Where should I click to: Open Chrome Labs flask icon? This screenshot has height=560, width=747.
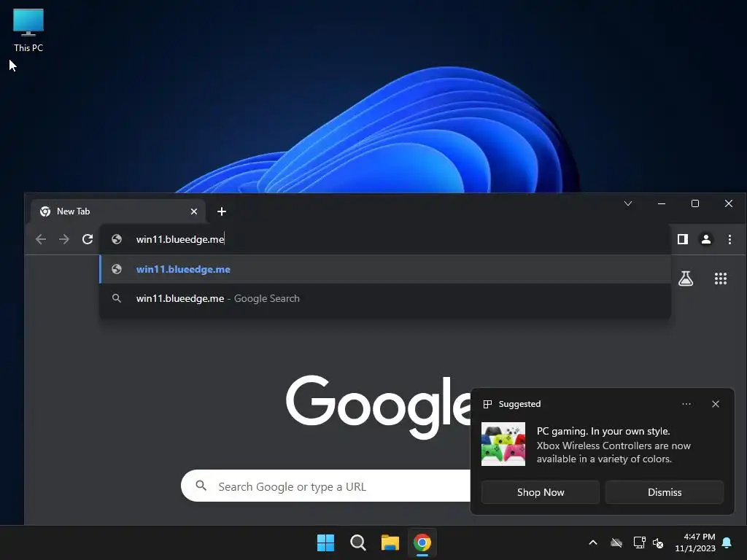point(686,279)
